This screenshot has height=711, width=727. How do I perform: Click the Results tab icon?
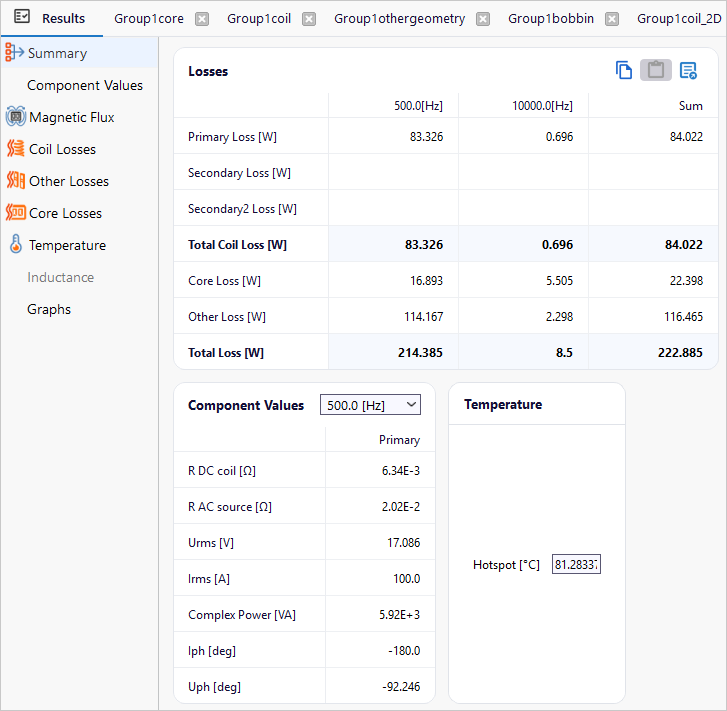[22, 17]
